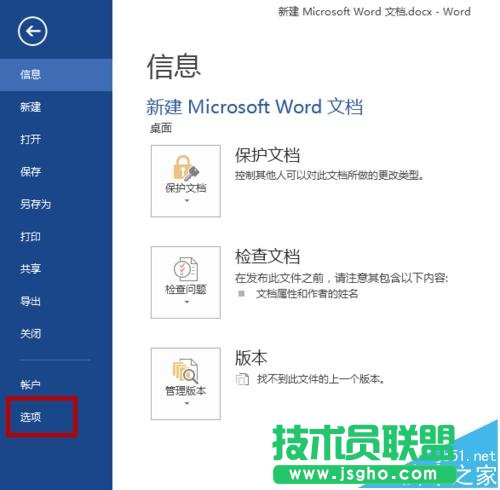Screen dimensions: 500x490
Task: Click the 保护文档 button label
Action: click(x=186, y=188)
